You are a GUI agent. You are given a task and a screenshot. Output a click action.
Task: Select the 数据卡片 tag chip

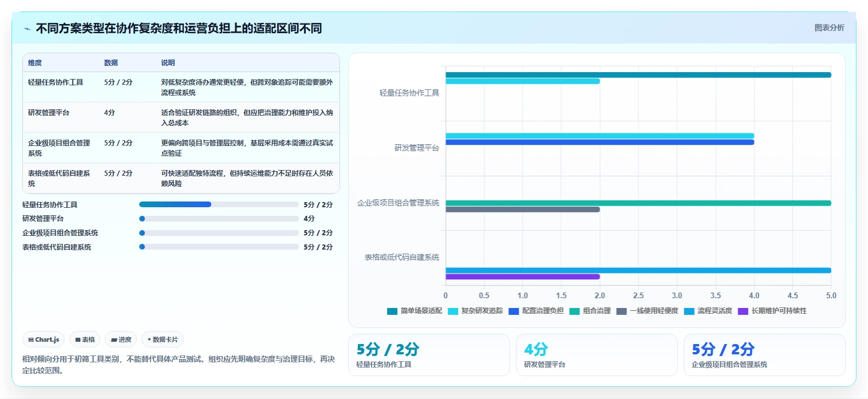pyautogui.click(x=163, y=339)
